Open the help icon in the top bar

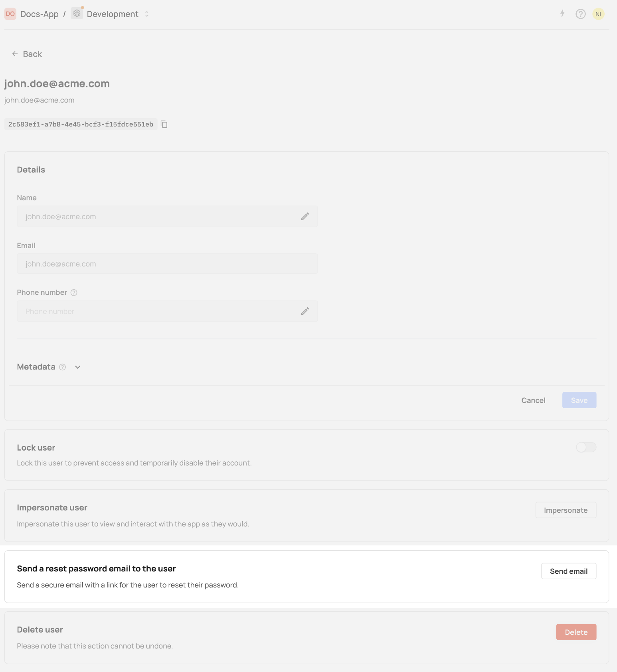coord(580,14)
